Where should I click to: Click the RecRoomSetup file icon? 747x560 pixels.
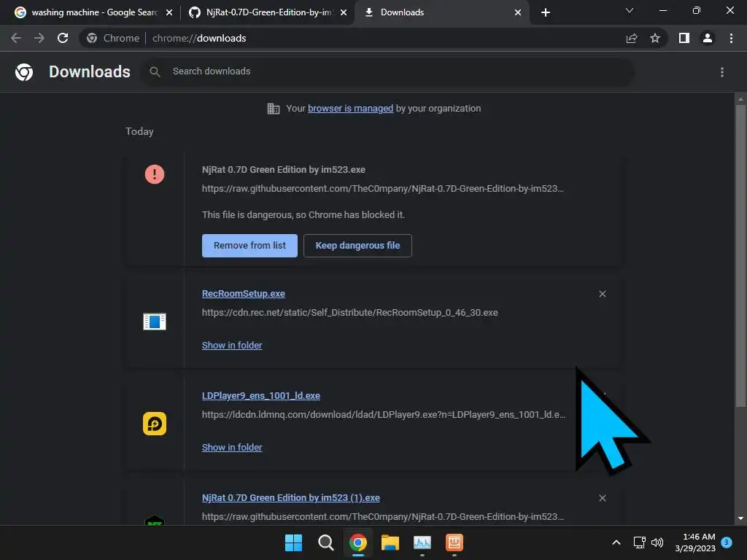point(155,322)
